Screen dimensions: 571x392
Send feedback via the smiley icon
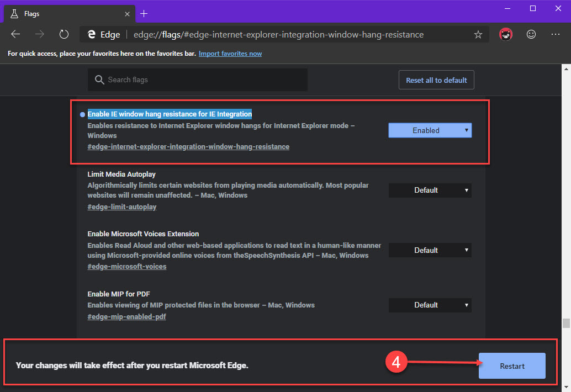[531, 35]
